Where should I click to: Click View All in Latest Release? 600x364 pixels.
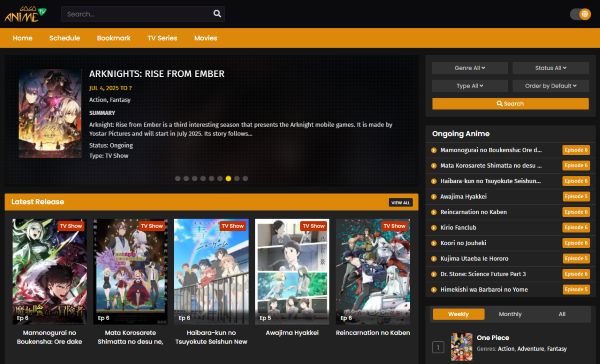(x=401, y=202)
